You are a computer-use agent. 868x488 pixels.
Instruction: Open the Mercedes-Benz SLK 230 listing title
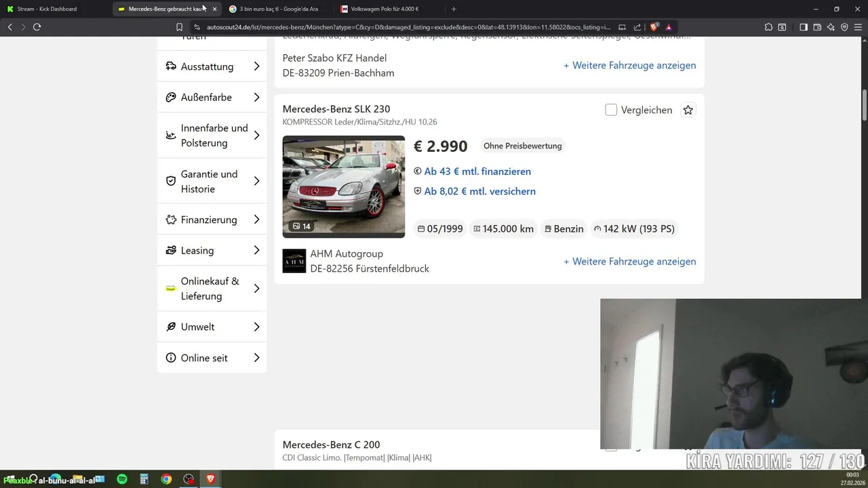click(336, 109)
